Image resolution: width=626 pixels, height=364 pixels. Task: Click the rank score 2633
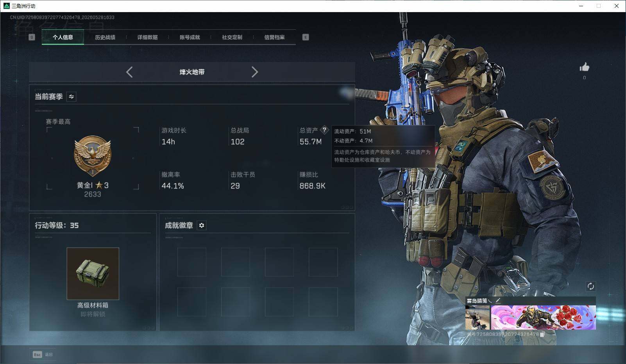tap(93, 194)
